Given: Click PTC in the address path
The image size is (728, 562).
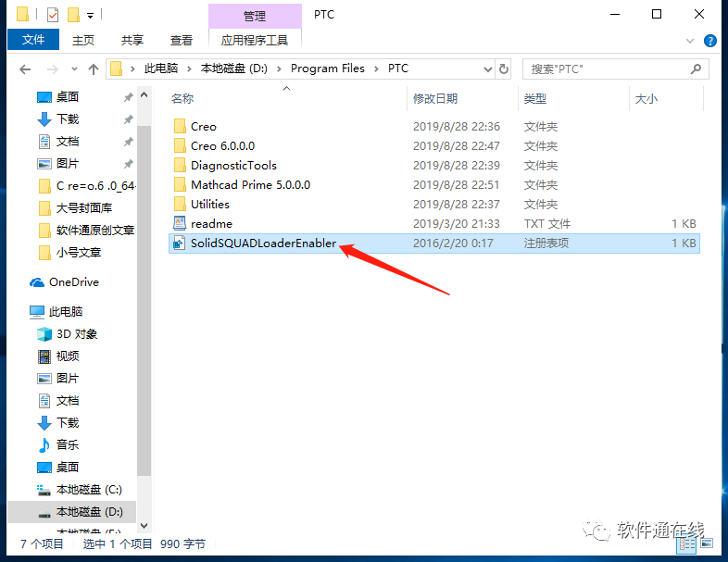Looking at the screenshot, I should coord(398,69).
